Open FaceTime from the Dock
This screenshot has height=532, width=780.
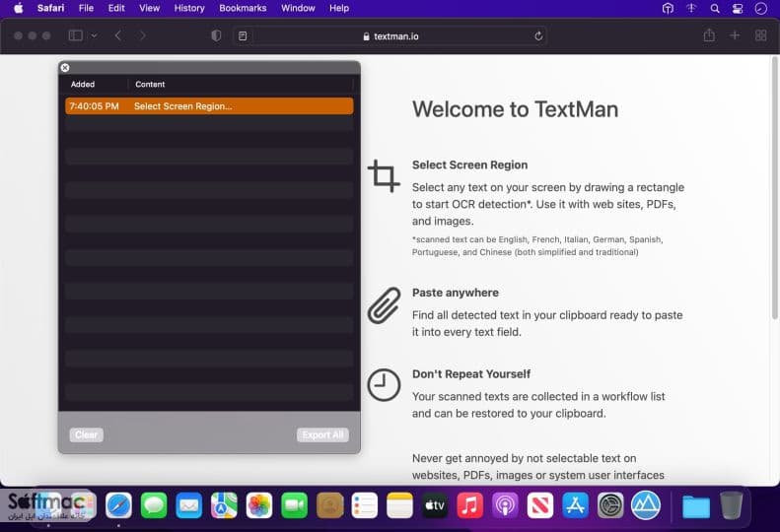tap(294, 505)
